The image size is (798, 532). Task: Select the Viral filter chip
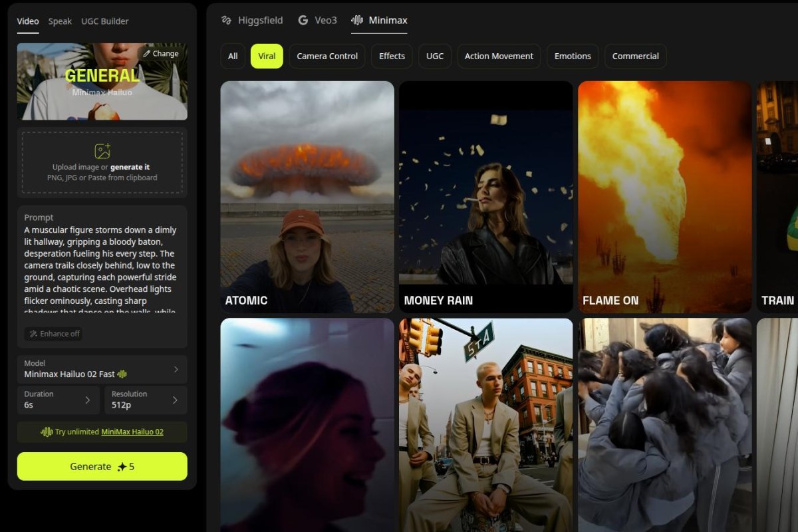267,57
